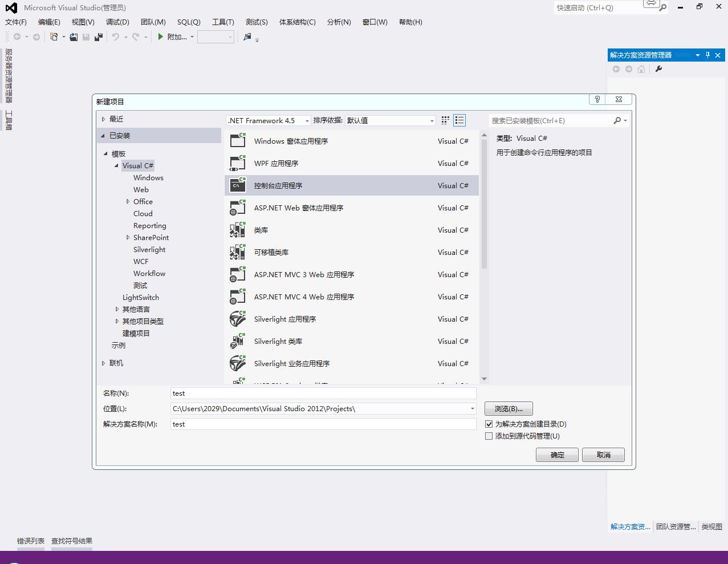Click the Undo arrow in the toolbar

[116, 36]
